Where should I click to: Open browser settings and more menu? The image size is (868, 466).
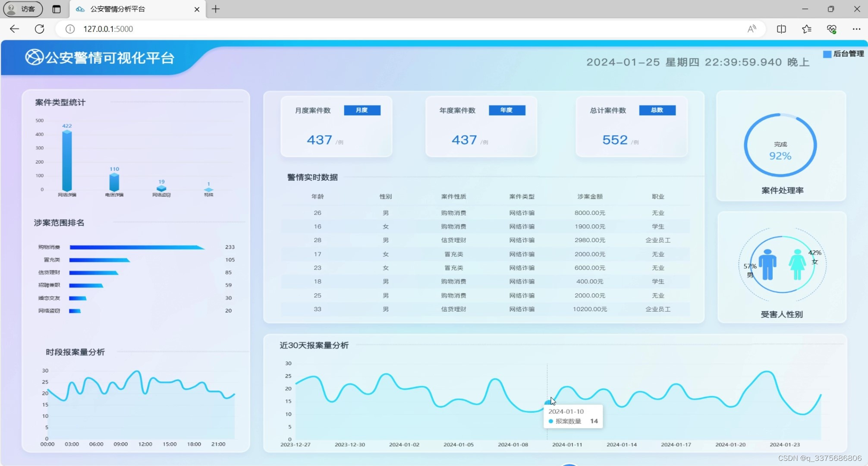856,29
